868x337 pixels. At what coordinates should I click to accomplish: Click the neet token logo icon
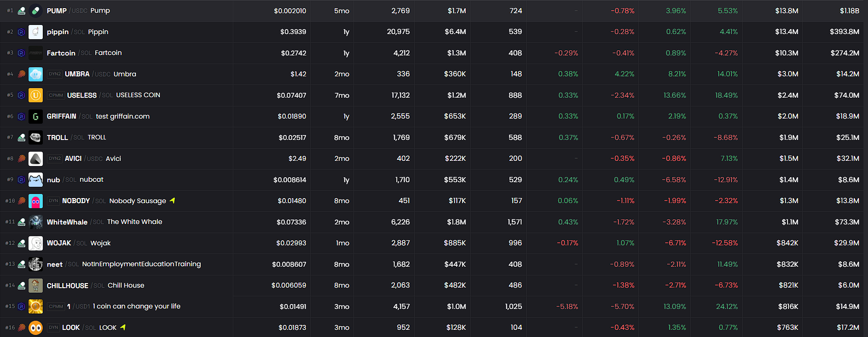(x=36, y=264)
